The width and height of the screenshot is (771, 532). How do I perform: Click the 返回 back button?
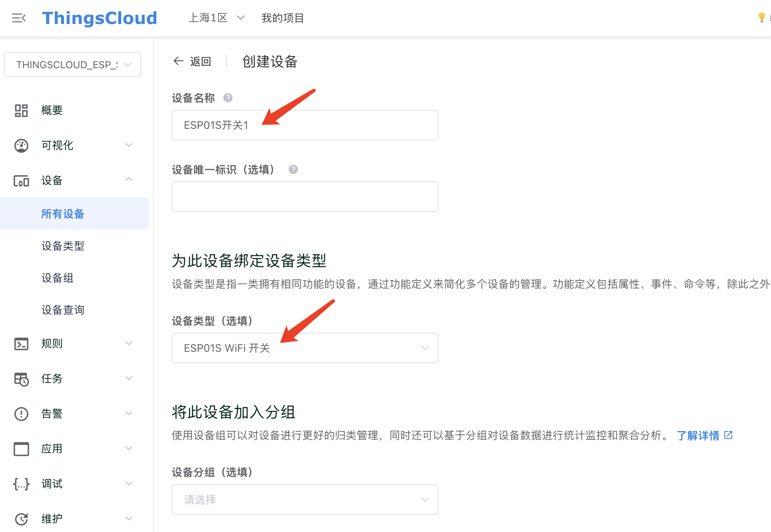coord(192,61)
